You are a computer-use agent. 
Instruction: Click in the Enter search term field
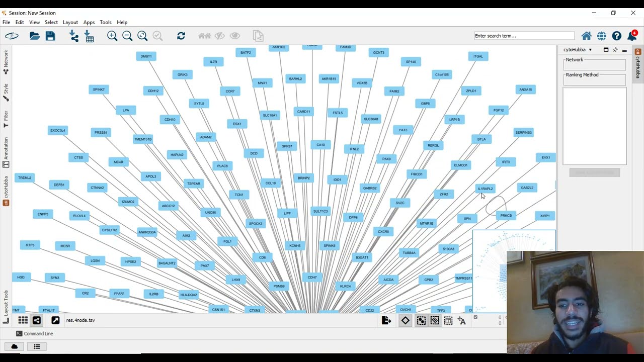point(524,36)
